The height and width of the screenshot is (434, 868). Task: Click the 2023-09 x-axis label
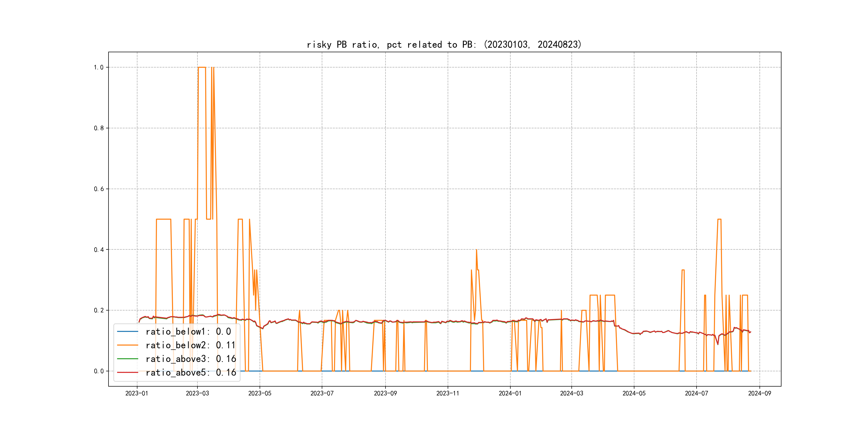coord(385,393)
